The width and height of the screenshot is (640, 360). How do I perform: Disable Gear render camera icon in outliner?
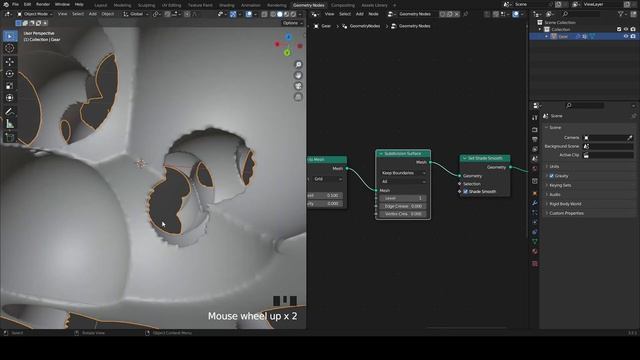(633, 36)
